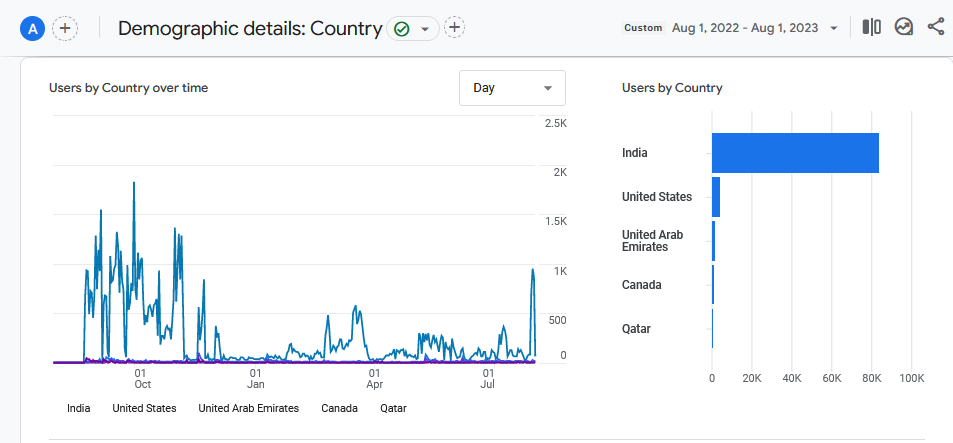The width and height of the screenshot is (953, 443).
Task: Toggle the Canada legend entry
Action: coord(339,408)
